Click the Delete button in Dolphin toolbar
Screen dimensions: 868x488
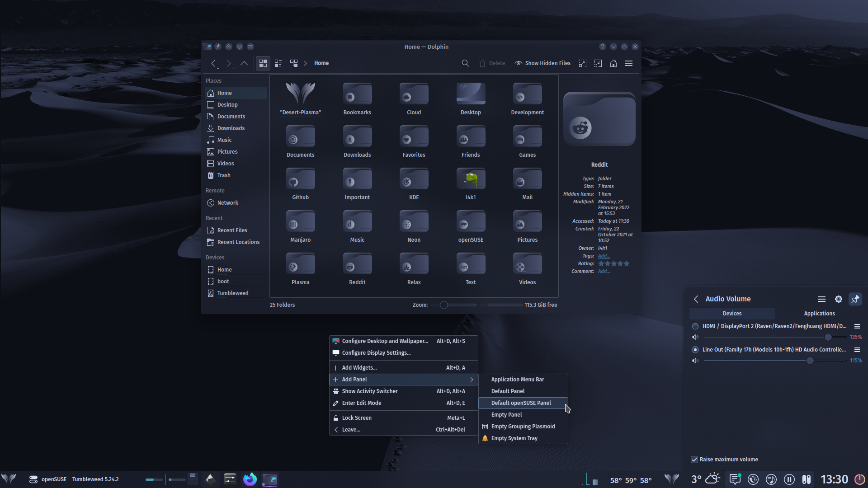coord(492,63)
